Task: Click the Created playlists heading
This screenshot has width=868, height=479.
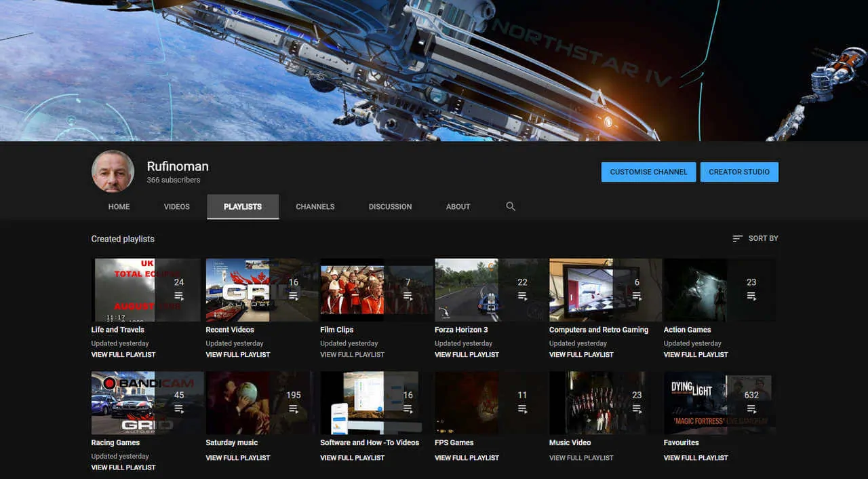Action: (x=123, y=239)
